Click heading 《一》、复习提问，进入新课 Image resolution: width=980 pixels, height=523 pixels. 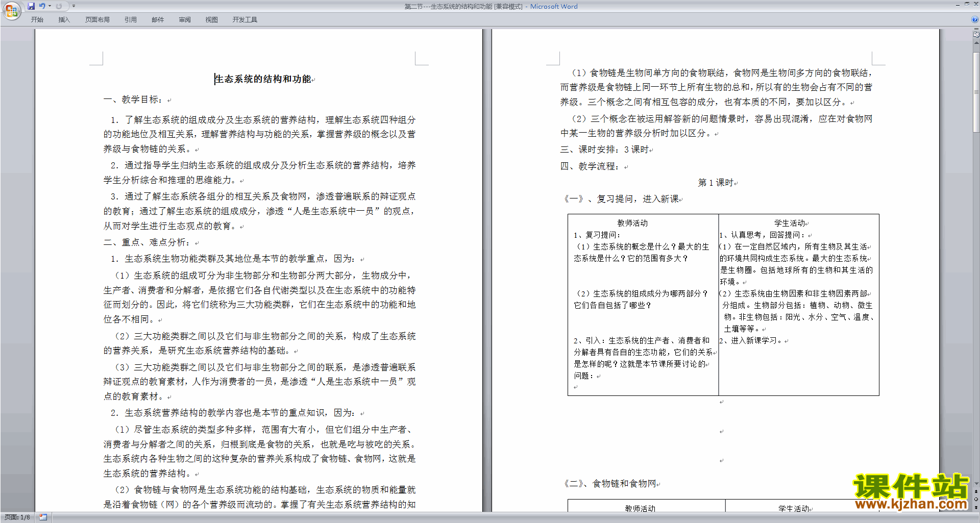coord(621,199)
